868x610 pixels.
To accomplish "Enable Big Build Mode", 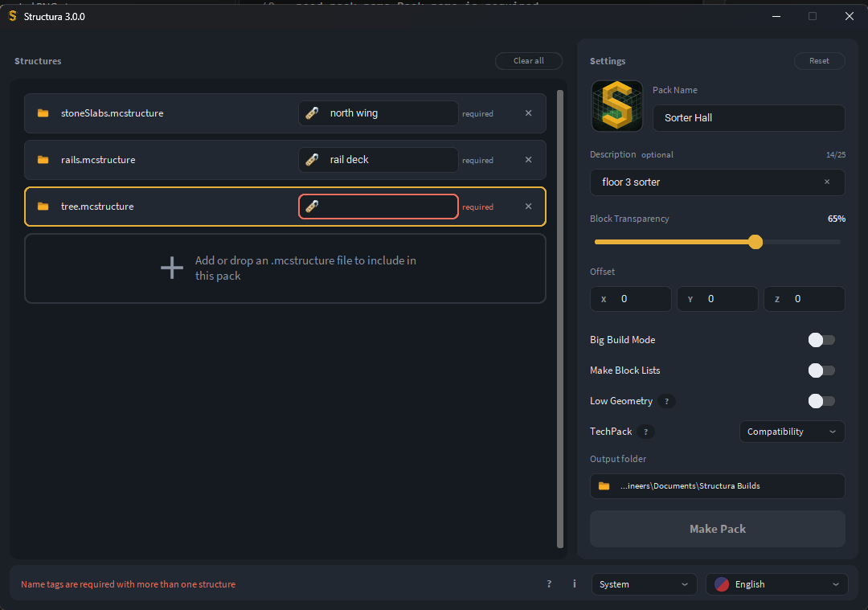I will (x=821, y=340).
